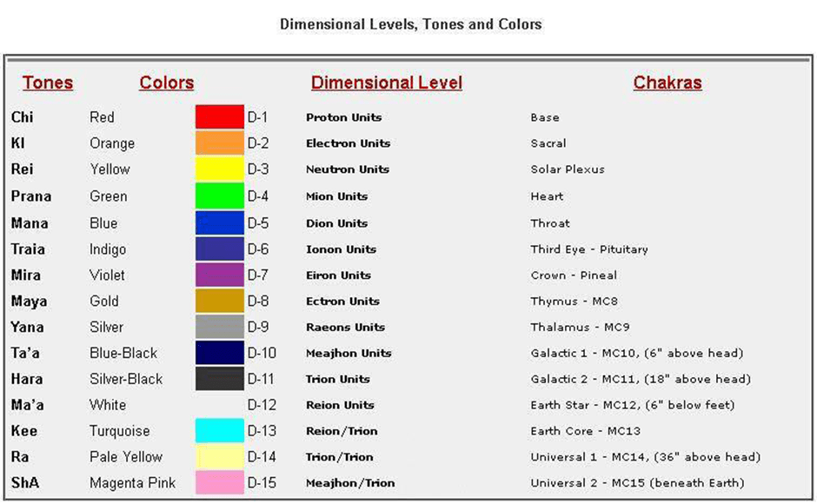Click the red D-1 color swatch

[x=219, y=117]
